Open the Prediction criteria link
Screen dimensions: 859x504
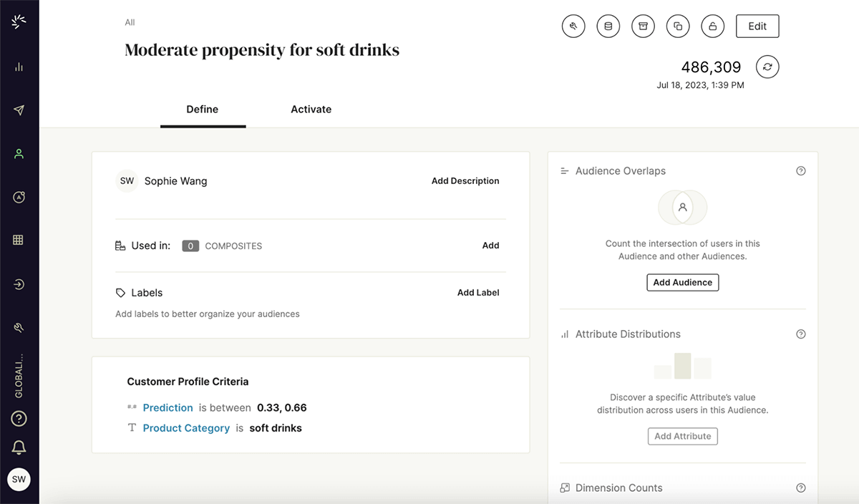point(168,407)
